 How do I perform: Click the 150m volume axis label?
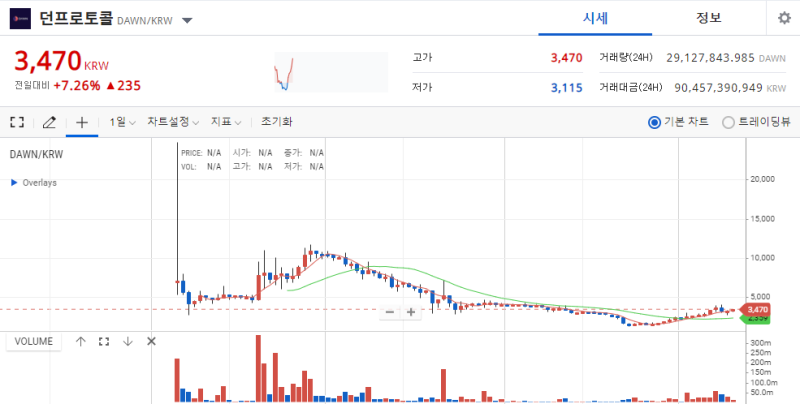[761, 372]
